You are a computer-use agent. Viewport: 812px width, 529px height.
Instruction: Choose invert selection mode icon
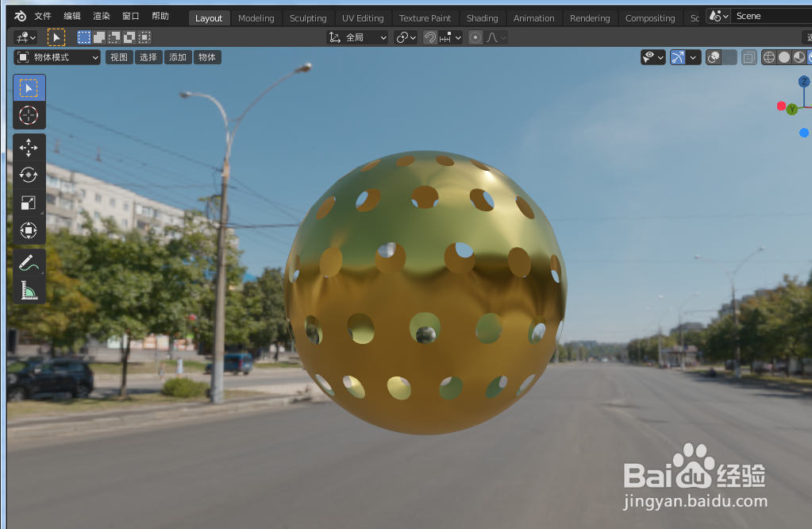coord(129,37)
